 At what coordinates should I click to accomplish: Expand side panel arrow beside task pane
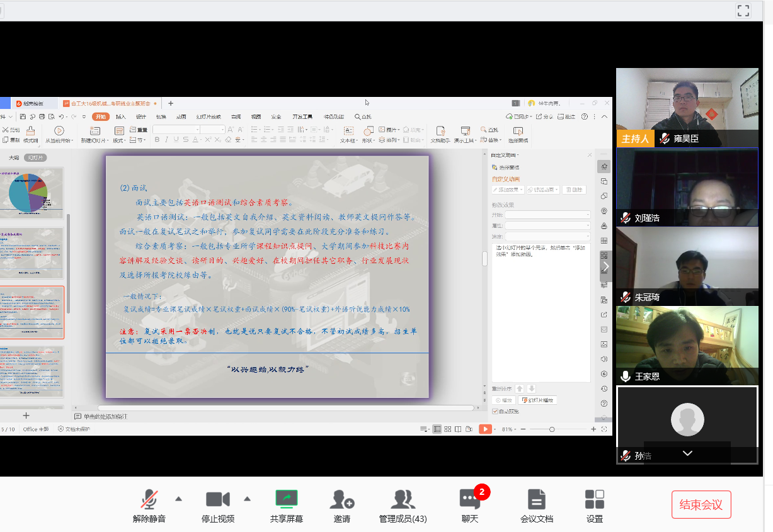pyautogui.click(x=605, y=266)
